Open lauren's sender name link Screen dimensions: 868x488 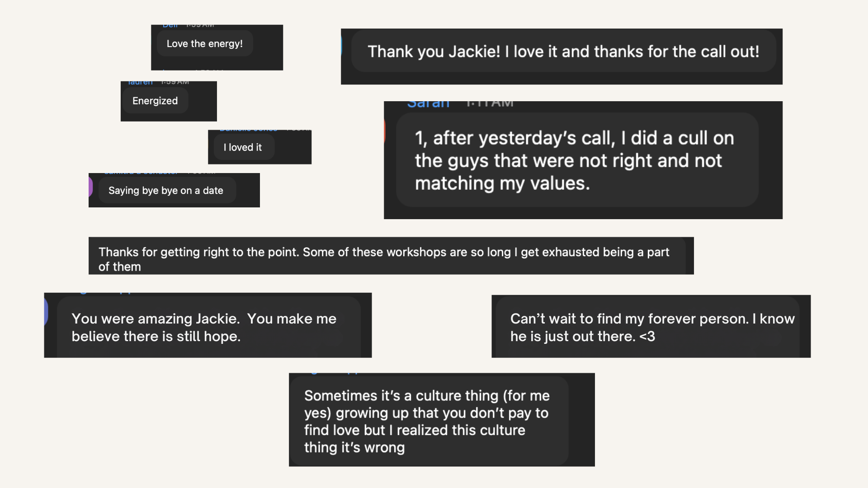(x=140, y=83)
